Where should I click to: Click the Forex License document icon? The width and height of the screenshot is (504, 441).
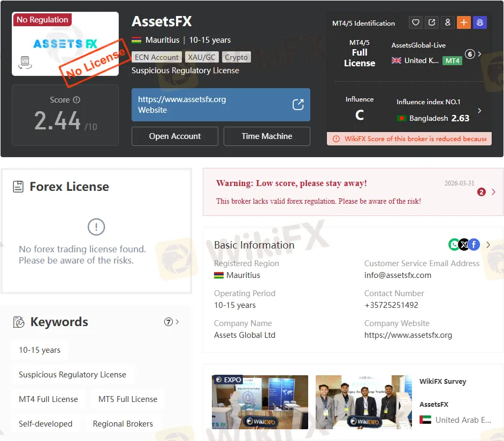tap(18, 187)
